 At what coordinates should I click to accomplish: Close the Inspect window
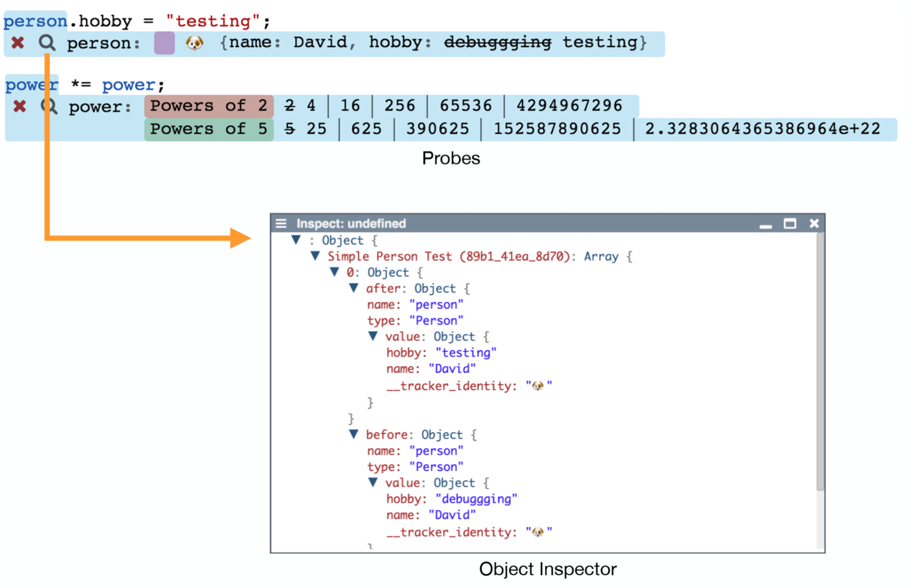click(814, 223)
